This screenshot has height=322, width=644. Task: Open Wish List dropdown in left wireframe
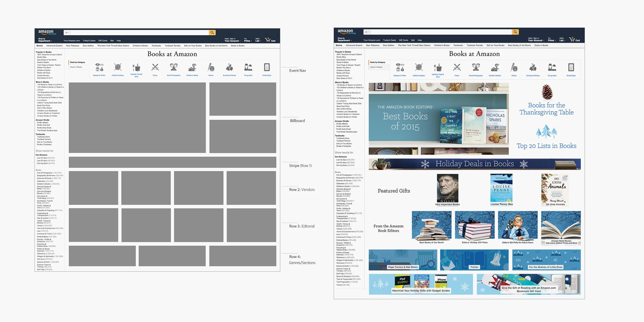point(258,40)
